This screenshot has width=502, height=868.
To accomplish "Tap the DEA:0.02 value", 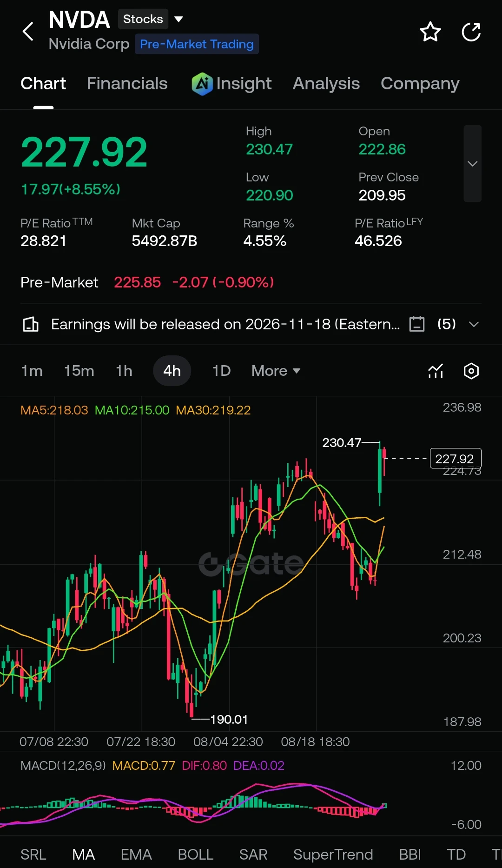I will 259,766.
